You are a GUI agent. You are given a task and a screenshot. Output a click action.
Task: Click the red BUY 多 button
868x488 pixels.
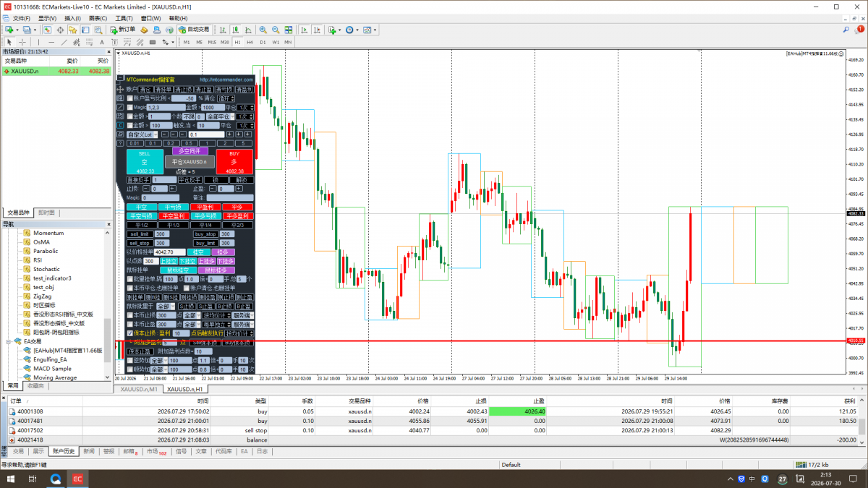[234, 161]
